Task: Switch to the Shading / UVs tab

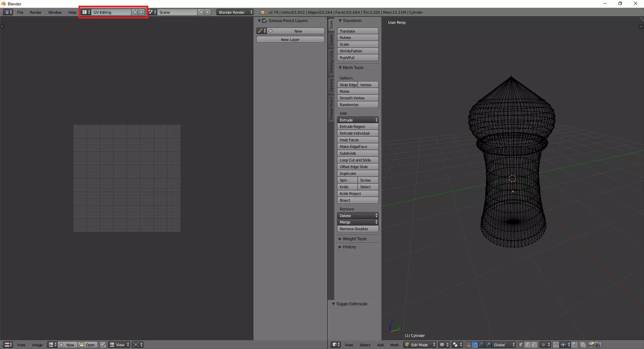Action: (x=331, y=62)
